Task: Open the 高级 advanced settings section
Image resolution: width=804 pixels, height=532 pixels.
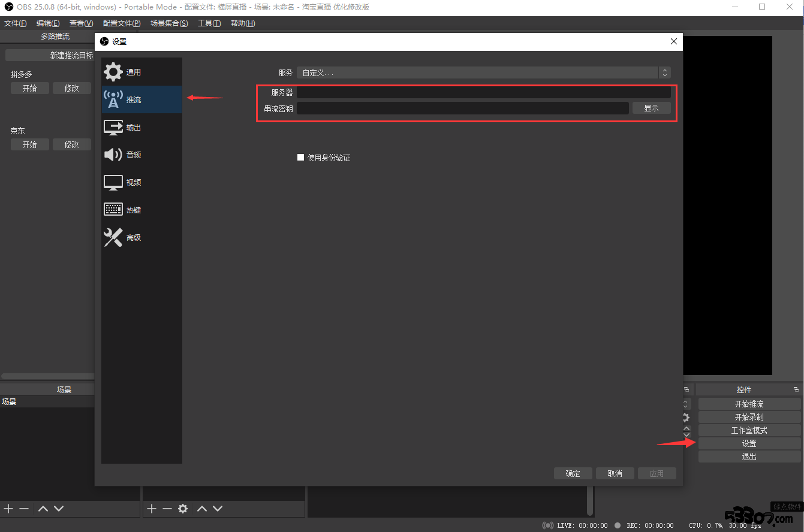Action: point(141,237)
